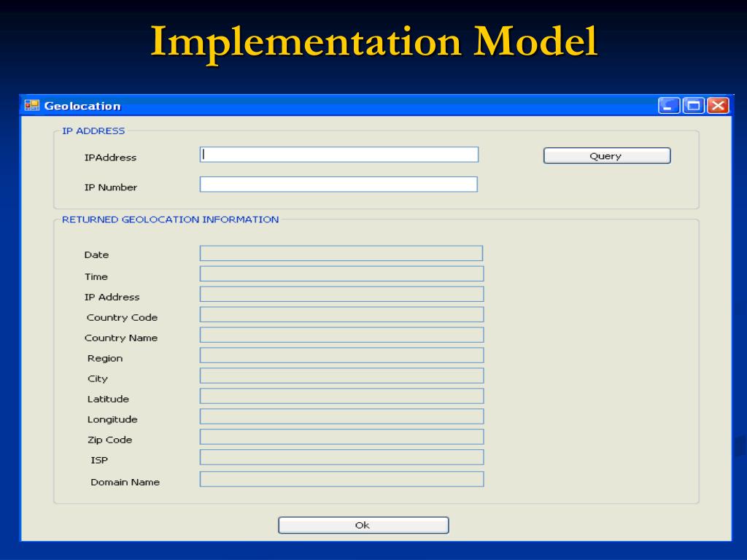Click the Country Name label
Image resolution: width=747 pixels, height=560 pixels.
coord(121,338)
